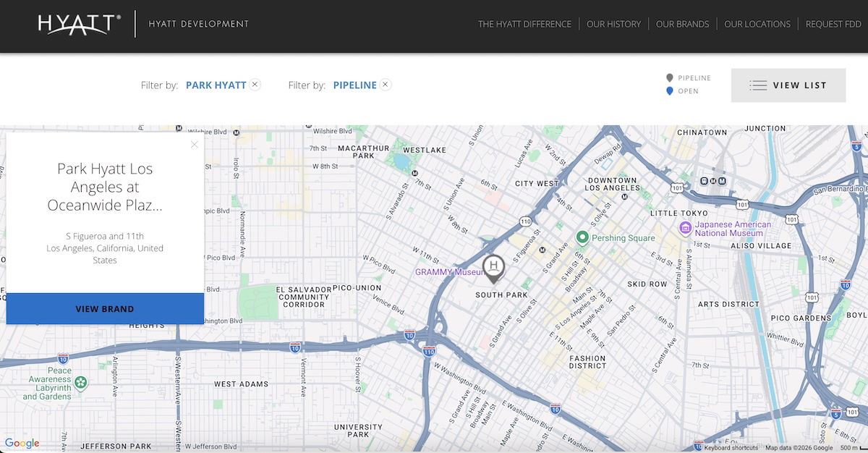Screen dimensions: 868x453
Task: Go to Our History page
Action: (x=613, y=24)
